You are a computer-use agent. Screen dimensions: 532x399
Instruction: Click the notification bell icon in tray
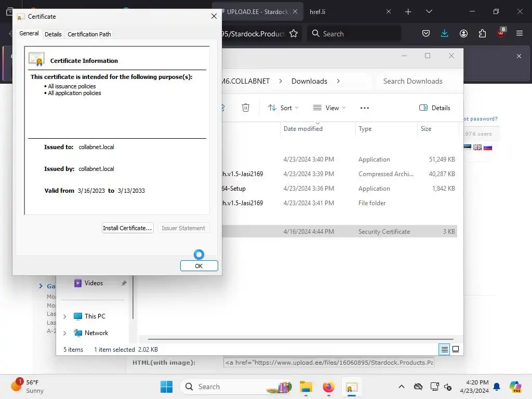(497, 387)
